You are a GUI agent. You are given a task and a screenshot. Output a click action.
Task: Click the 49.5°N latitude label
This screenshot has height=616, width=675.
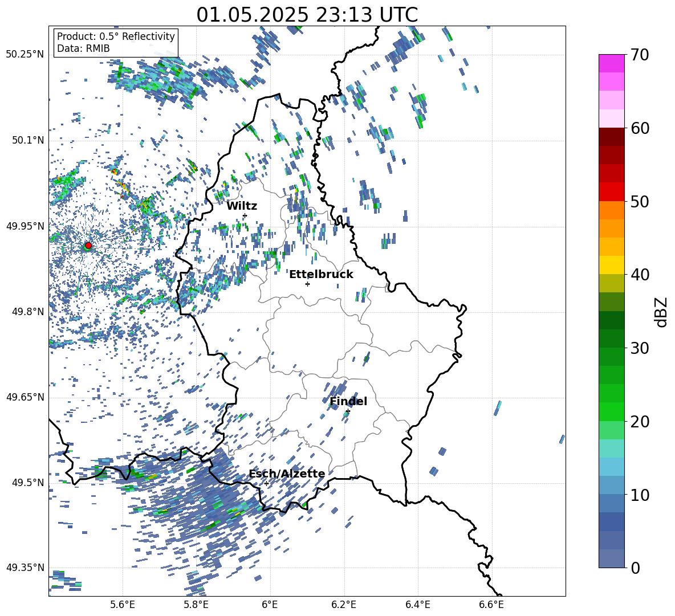point(28,482)
